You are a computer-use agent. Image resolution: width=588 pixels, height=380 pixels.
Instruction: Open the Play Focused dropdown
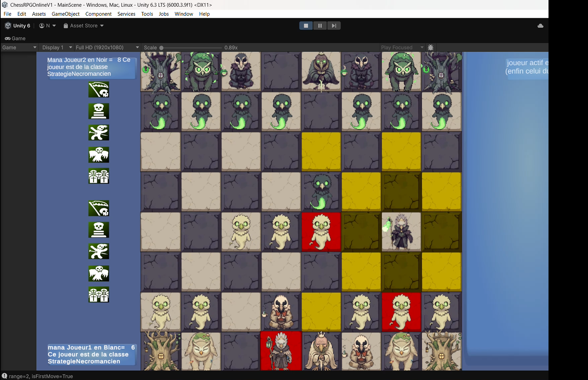point(402,47)
